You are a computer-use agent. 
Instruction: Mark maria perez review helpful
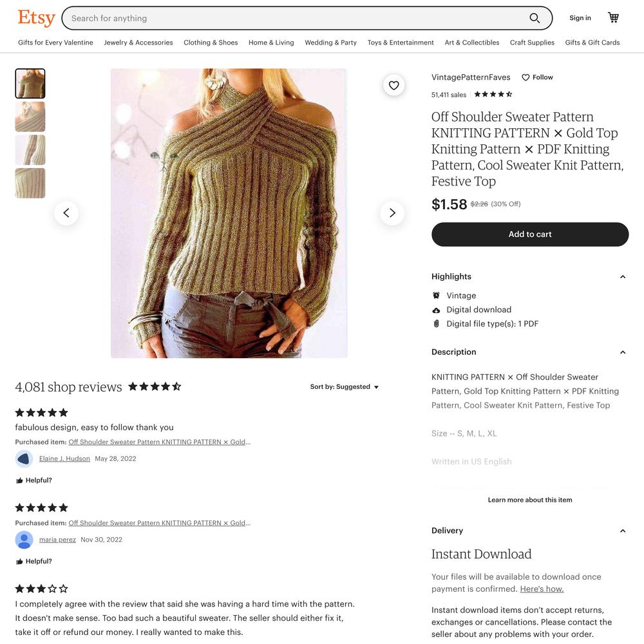point(34,561)
